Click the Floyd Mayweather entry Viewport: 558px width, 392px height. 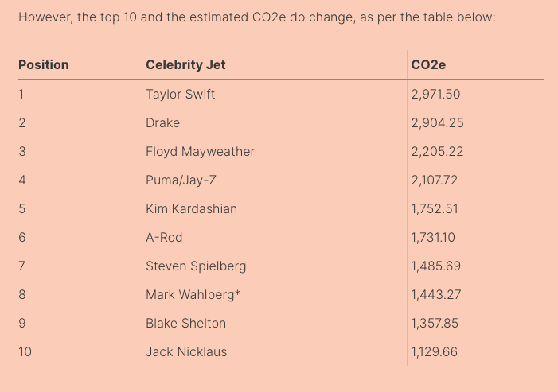(201, 151)
